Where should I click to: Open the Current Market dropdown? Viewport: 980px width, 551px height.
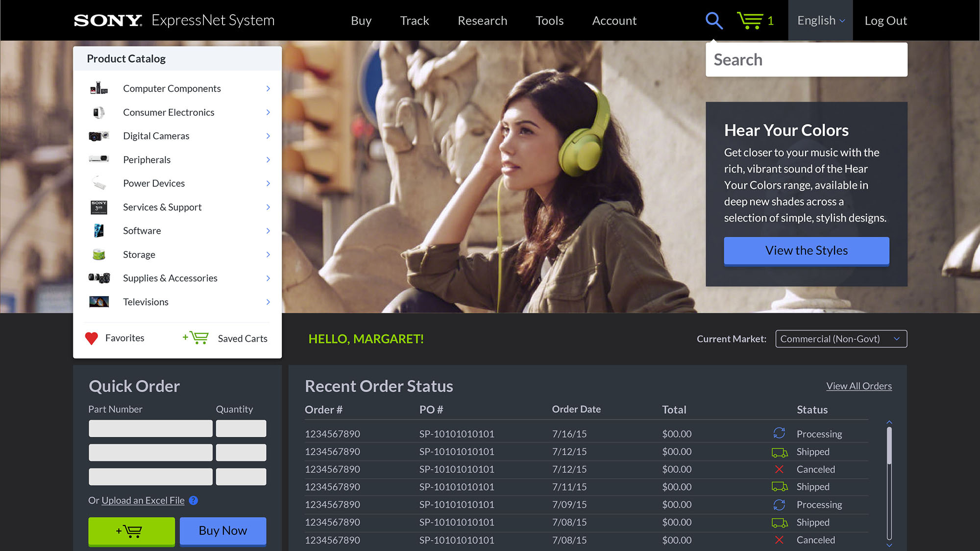(841, 339)
